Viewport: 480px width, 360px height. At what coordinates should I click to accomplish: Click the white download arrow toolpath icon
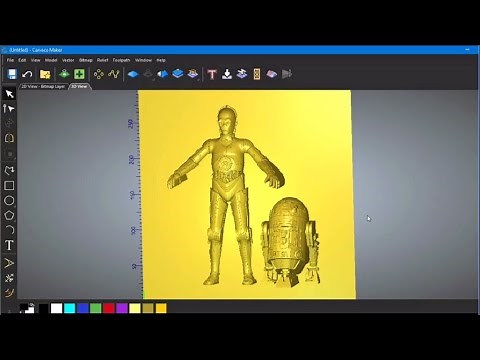(x=227, y=74)
